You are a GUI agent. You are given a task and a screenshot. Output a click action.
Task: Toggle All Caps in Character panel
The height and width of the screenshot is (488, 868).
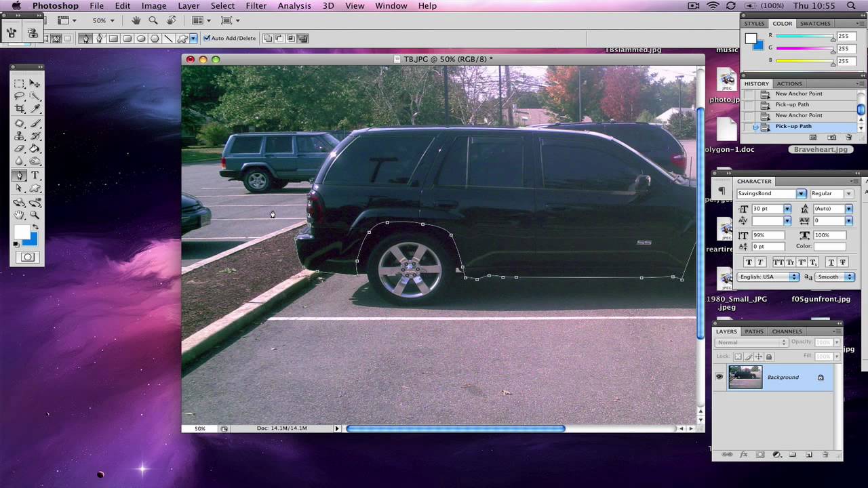coord(778,262)
